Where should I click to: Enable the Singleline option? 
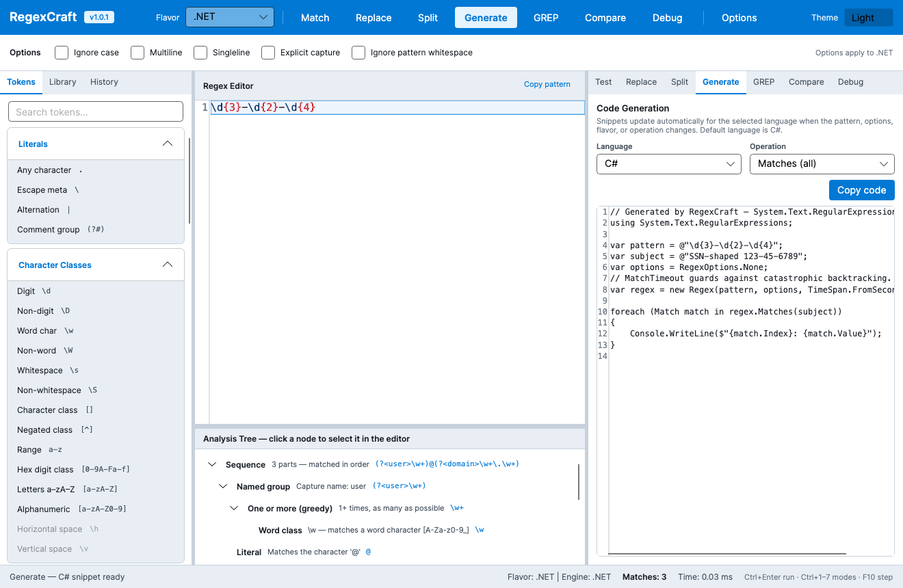tap(200, 53)
